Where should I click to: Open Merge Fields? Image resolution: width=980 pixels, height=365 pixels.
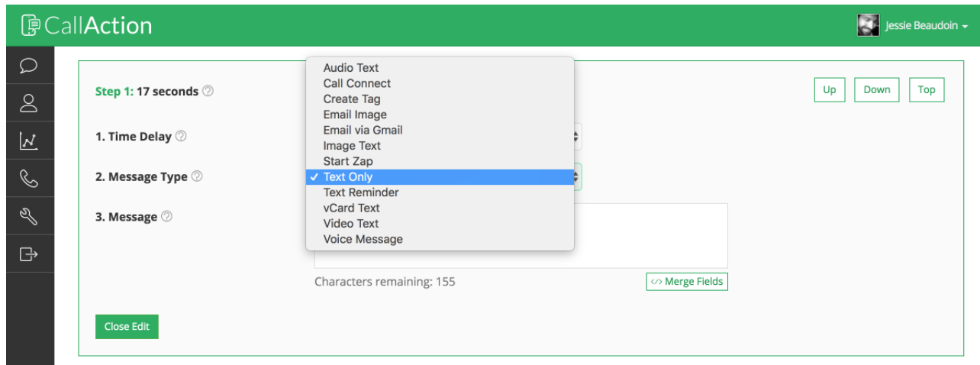click(687, 282)
